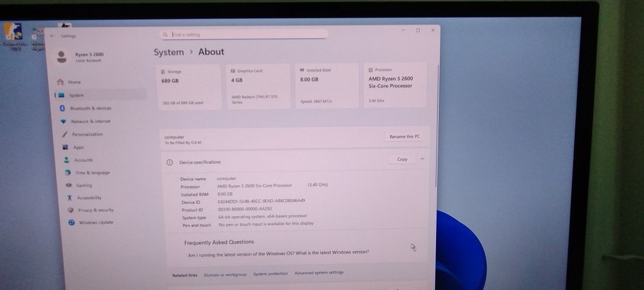Collapse the Device specifications section
This screenshot has height=290, width=644.
(x=422, y=159)
